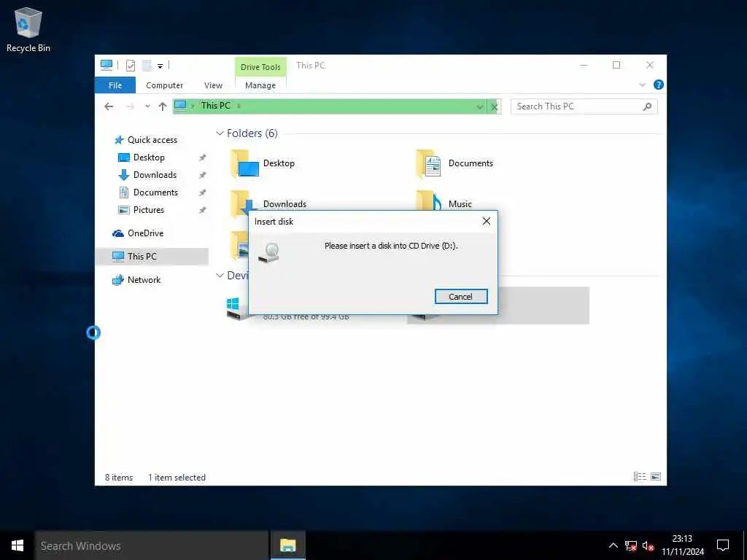Open the Recycle Bin desktop icon
This screenshot has height=560, width=747.
click(x=28, y=29)
